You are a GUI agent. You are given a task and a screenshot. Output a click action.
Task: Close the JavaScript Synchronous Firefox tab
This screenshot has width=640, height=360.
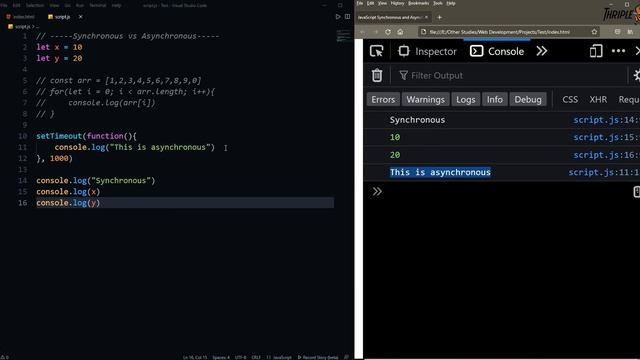point(427,18)
